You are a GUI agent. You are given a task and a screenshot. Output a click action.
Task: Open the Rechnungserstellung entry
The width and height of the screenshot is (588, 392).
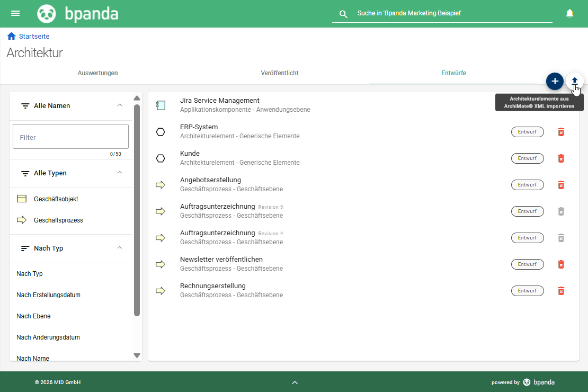[363, 291]
